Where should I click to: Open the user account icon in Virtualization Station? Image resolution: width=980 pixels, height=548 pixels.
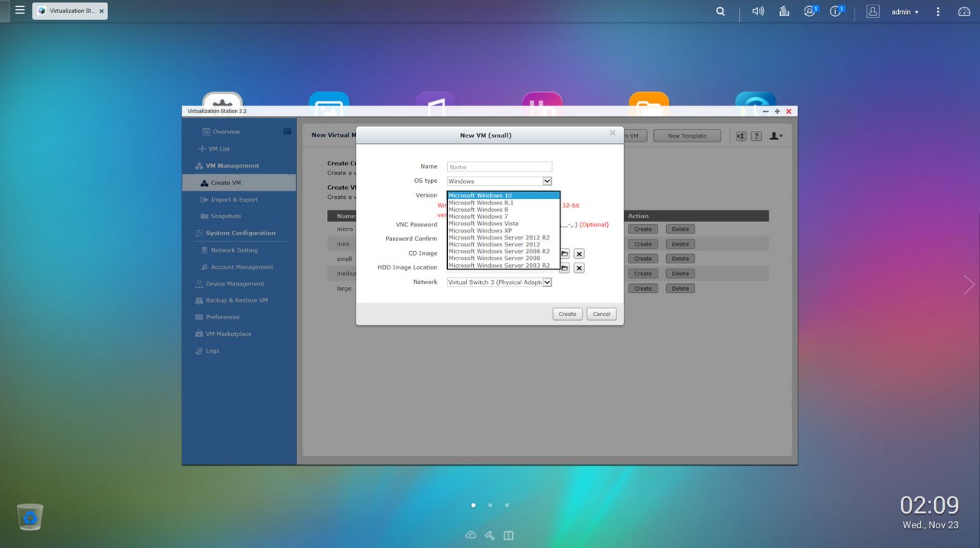coord(776,136)
